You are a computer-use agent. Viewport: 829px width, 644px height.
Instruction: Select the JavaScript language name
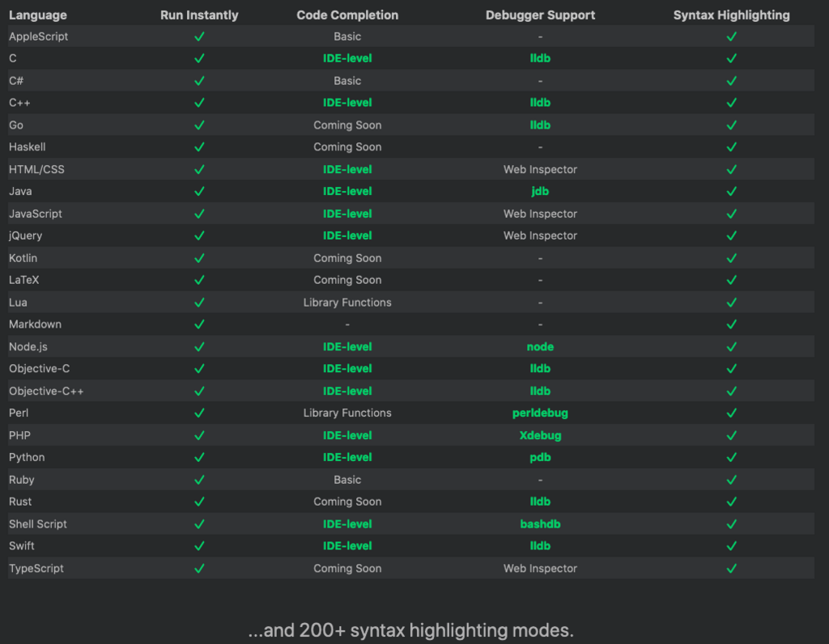[x=36, y=214]
